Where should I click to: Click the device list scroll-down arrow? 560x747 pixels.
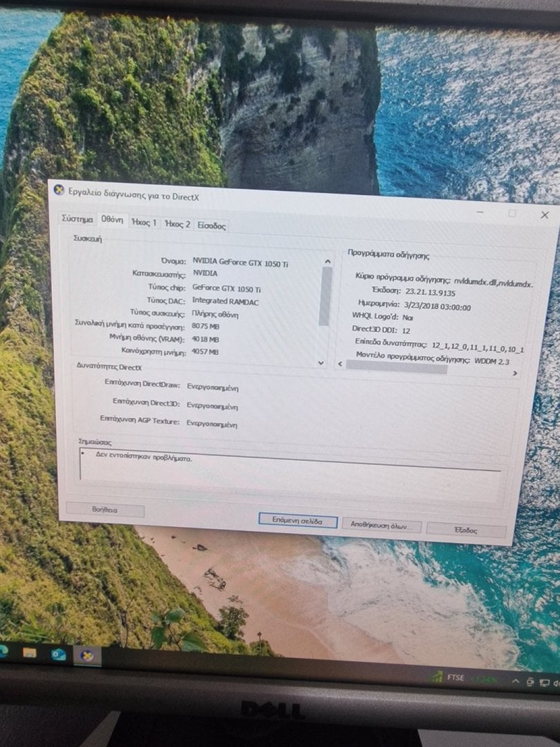tap(321, 362)
